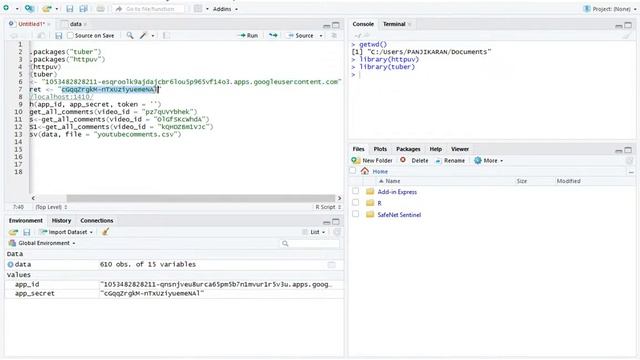This screenshot has height=360, width=640.
Task: Click the Find/Replace magnifier icon in editor
Action: (x=130, y=36)
